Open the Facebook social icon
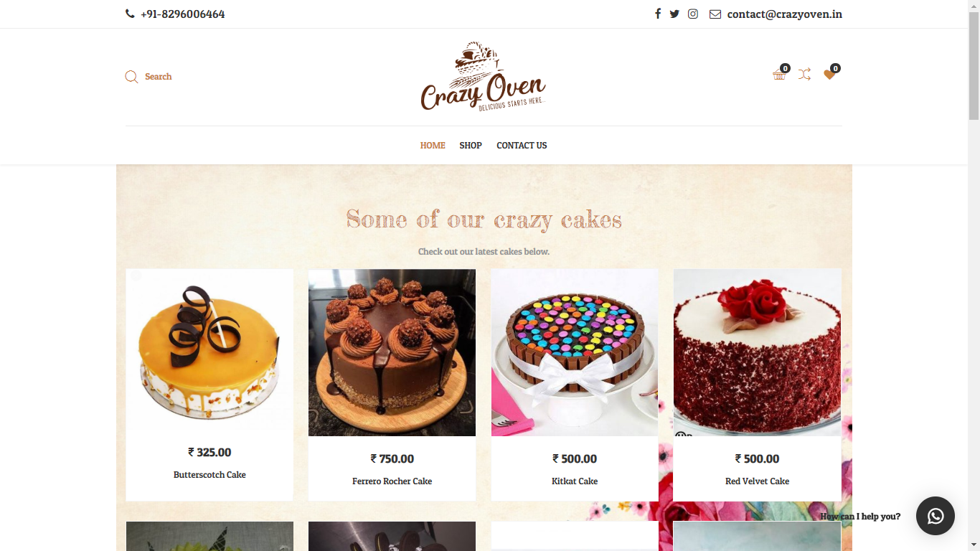This screenshot has width=980, height=551. pos(657,14)
